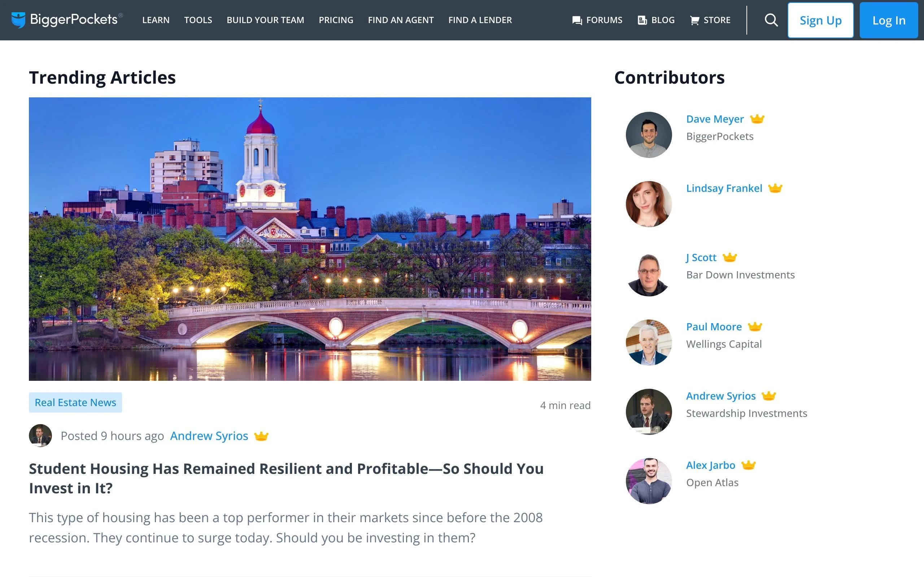
Task: Select FIND A LENDER in navbar
Action: point(480,20)
